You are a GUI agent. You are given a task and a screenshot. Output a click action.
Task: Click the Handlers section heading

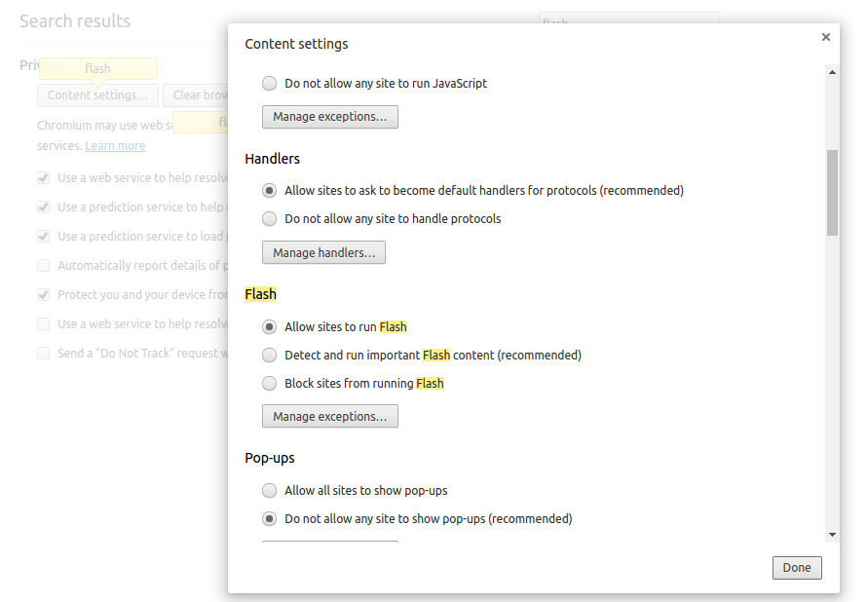click(x=273, y=159)
